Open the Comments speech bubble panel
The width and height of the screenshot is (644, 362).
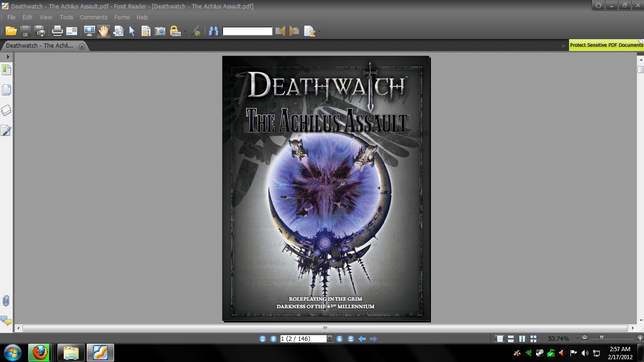6,321
